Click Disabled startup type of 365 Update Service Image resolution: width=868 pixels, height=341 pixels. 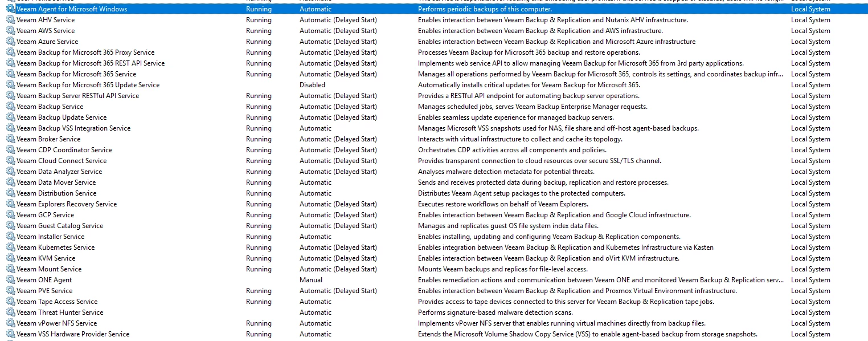click(313, 85)
